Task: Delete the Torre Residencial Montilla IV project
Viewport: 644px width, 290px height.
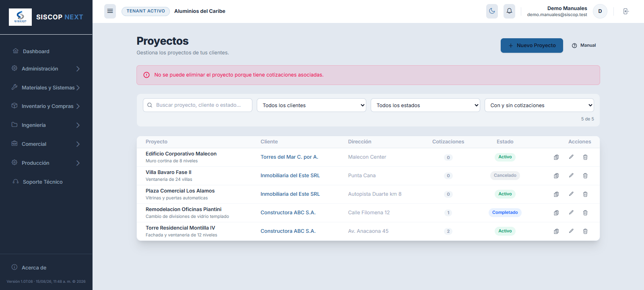Action: coord(585,231)
